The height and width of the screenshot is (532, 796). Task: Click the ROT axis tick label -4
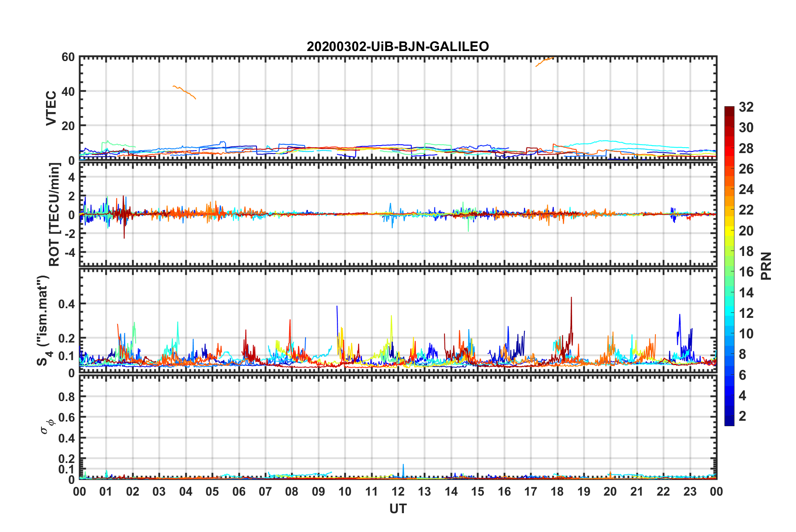(70, 253)
